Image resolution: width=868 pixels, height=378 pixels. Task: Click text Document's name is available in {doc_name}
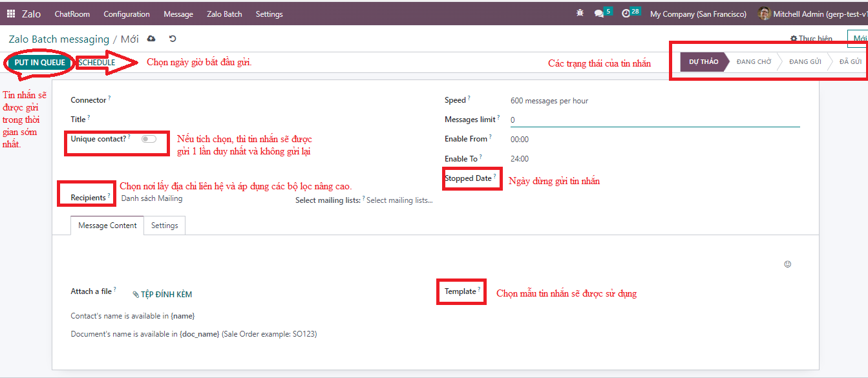click(x=193, y=334)
